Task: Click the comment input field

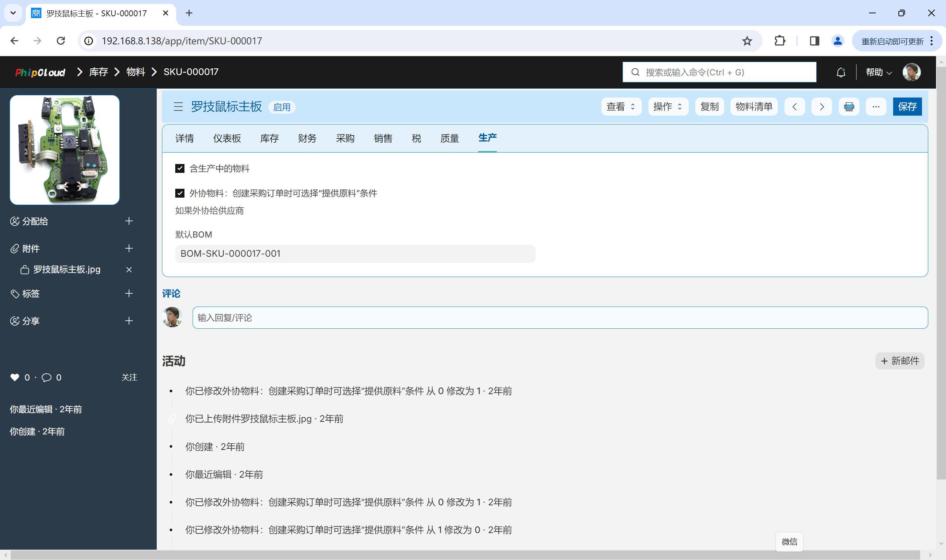Action: (x=560, y=318)
